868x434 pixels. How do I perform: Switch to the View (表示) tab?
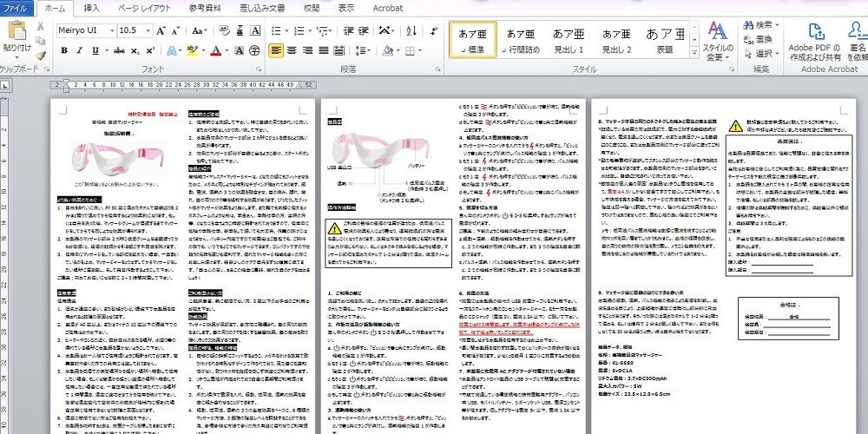point(346,8)
